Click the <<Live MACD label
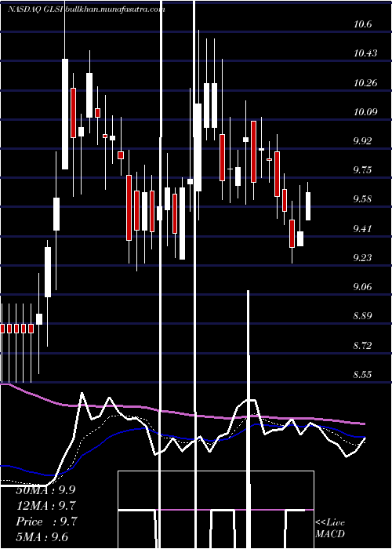 (330, 529)
